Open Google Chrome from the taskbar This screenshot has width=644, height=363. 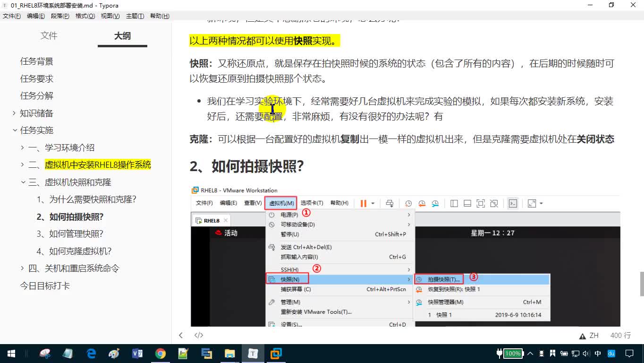[161, 354]
